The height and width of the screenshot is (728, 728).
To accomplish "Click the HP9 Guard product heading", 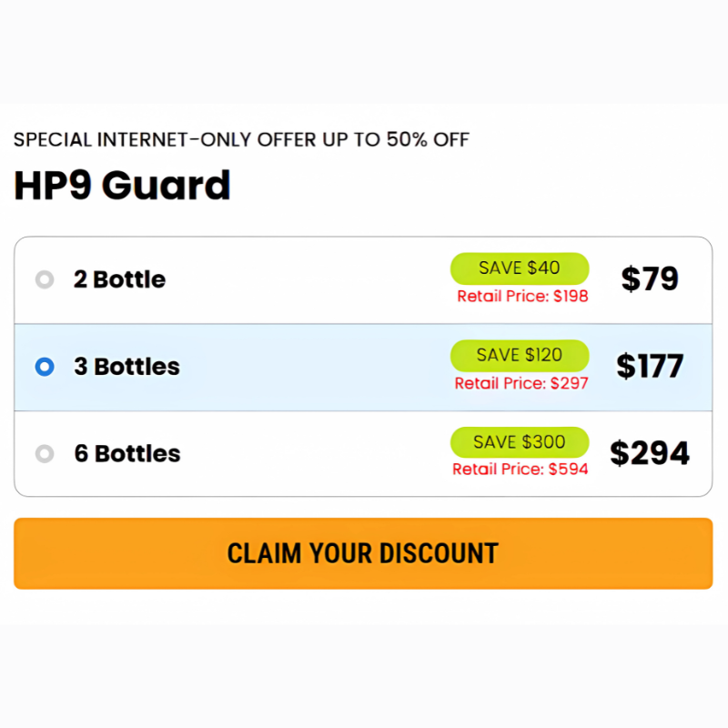I will pos(122,186).
